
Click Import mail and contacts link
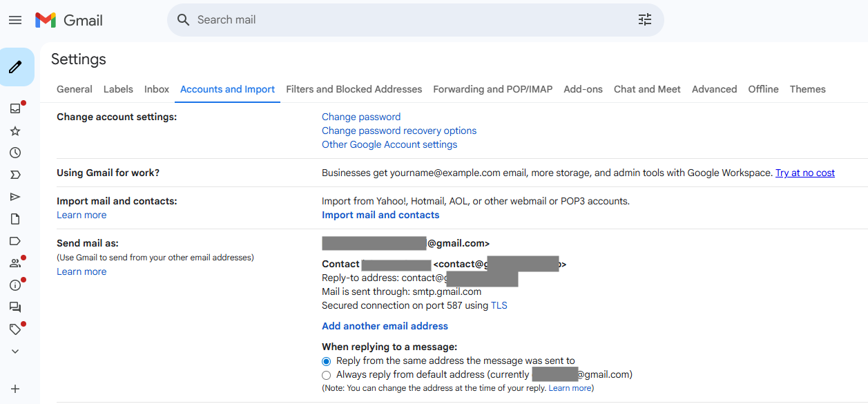coord(380,215)
